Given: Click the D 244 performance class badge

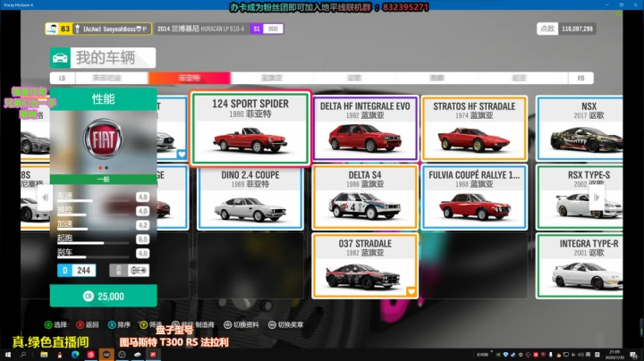Looking at the screenshot, I should pos(76,271).
